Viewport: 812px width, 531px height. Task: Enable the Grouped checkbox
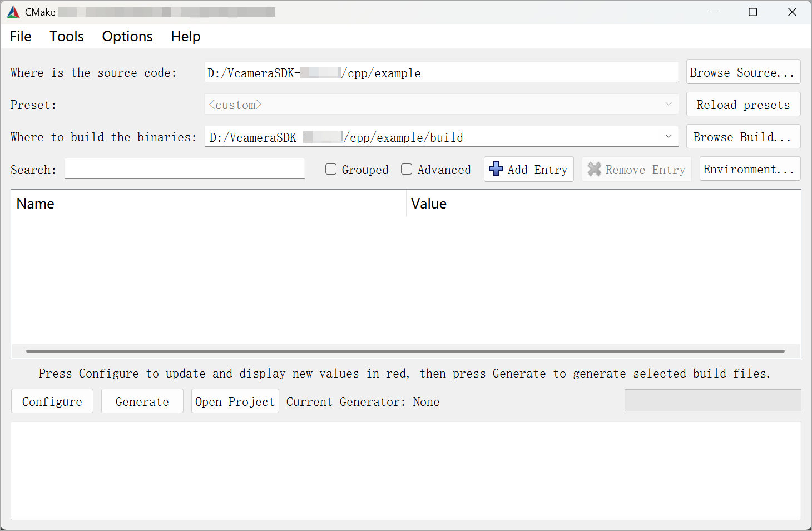(x=331, y=169)
